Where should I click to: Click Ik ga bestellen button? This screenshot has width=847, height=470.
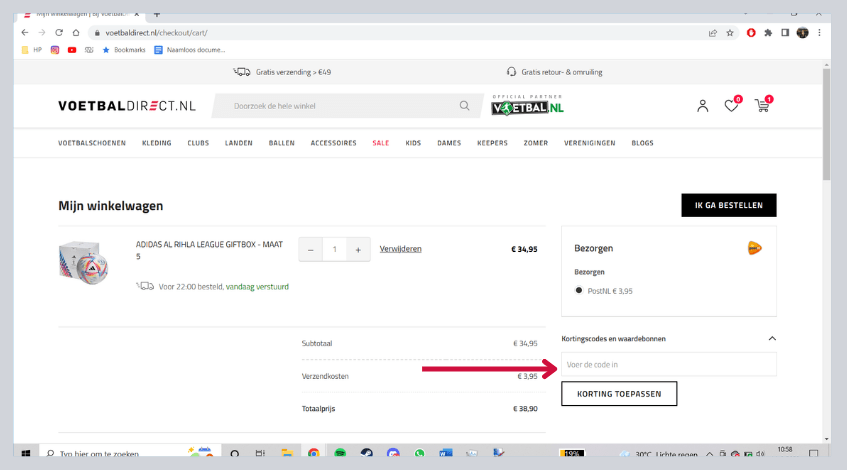point(728,205)
